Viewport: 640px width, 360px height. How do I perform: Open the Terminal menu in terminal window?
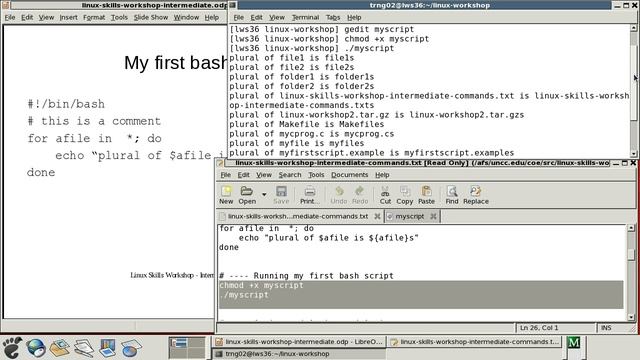point(305,18)
